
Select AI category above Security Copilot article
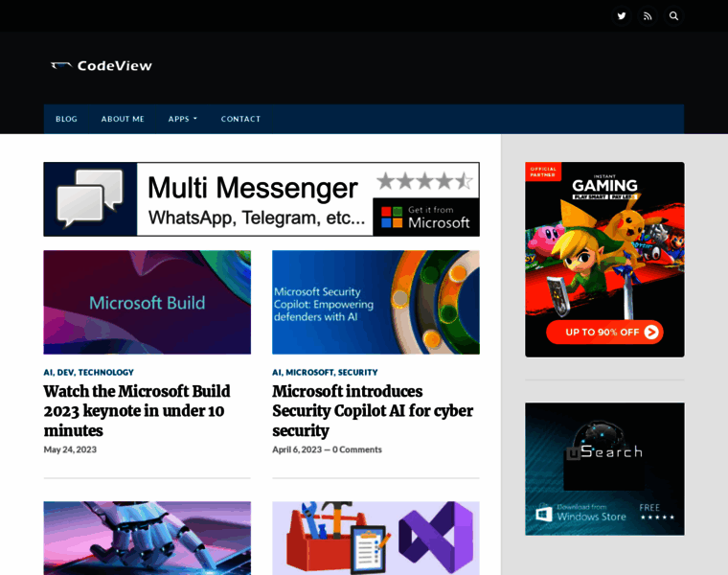(277, 373)
